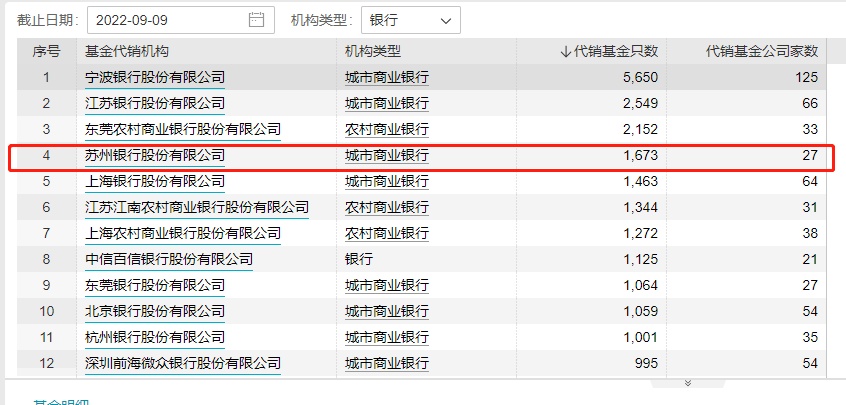Select row number 12 cell
This screenshot has width=846, height=405.
click(46, 363)
